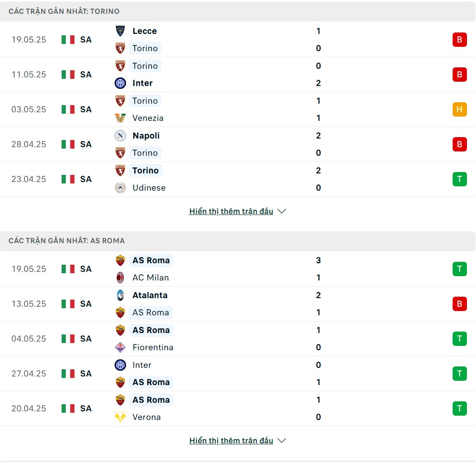476x462 pixels.
Task: Open 'Hiển thị thêm trận đấu' under AS Roma
Action: pyautogui.click(x=231, y=441)
